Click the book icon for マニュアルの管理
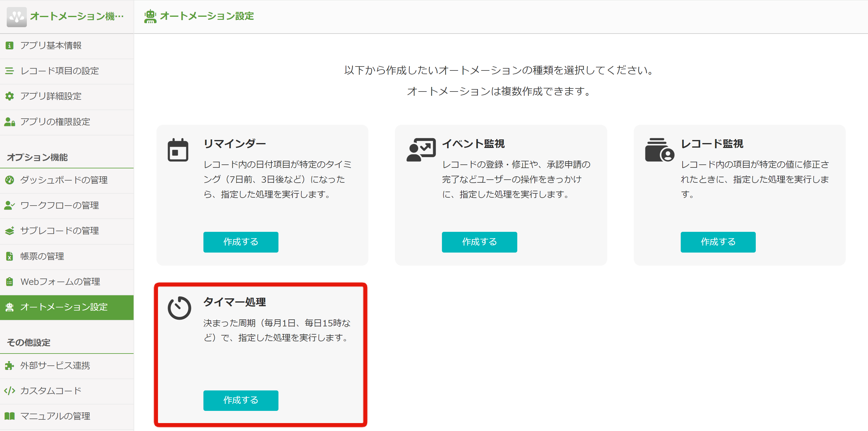The height and width of the screenshot is (431, 868). tap(9, 416)
